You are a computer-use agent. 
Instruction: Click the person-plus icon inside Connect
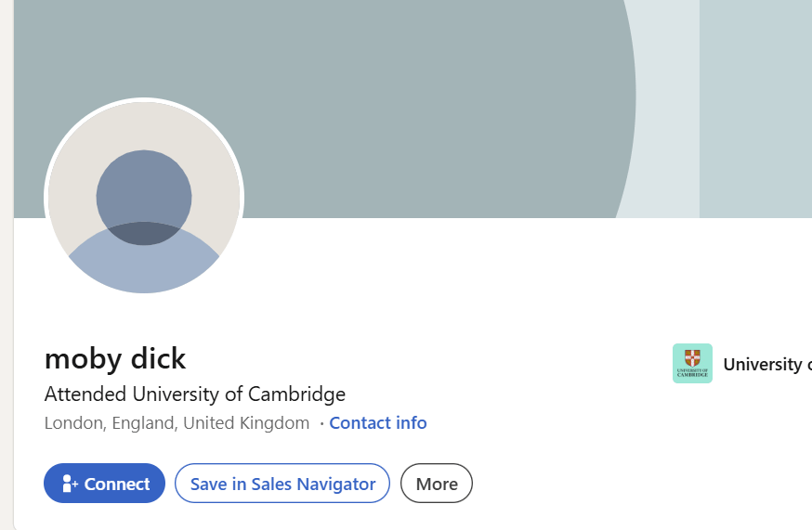[x=70, y=484]
